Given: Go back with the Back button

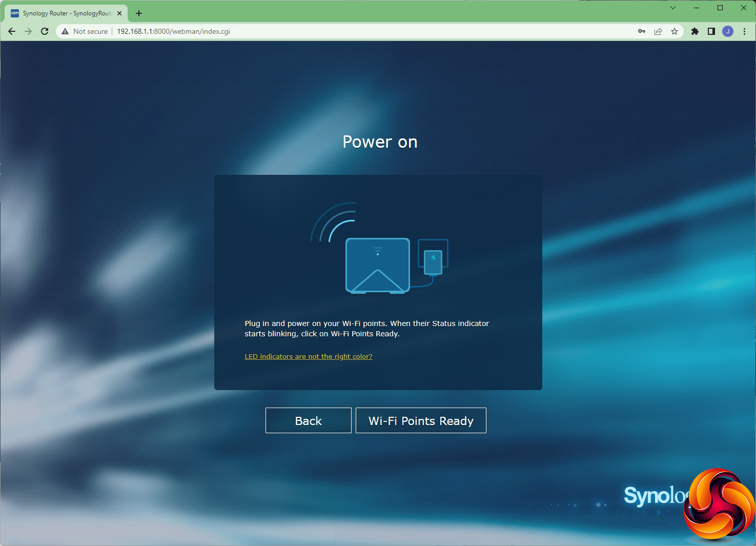Looking at the screenshot, I should 309,420.
